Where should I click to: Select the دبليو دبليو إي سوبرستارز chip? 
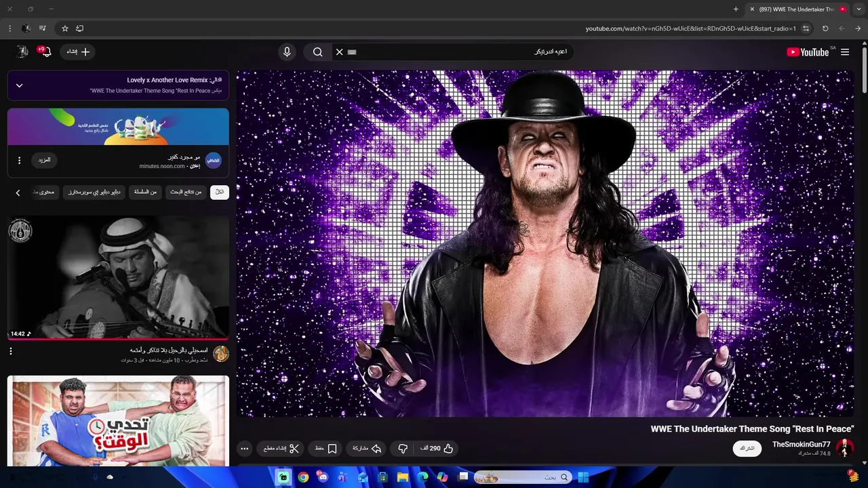tap(94, 192)
